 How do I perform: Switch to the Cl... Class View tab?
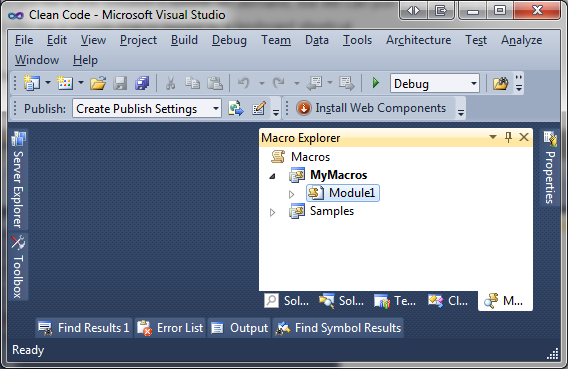448,301
